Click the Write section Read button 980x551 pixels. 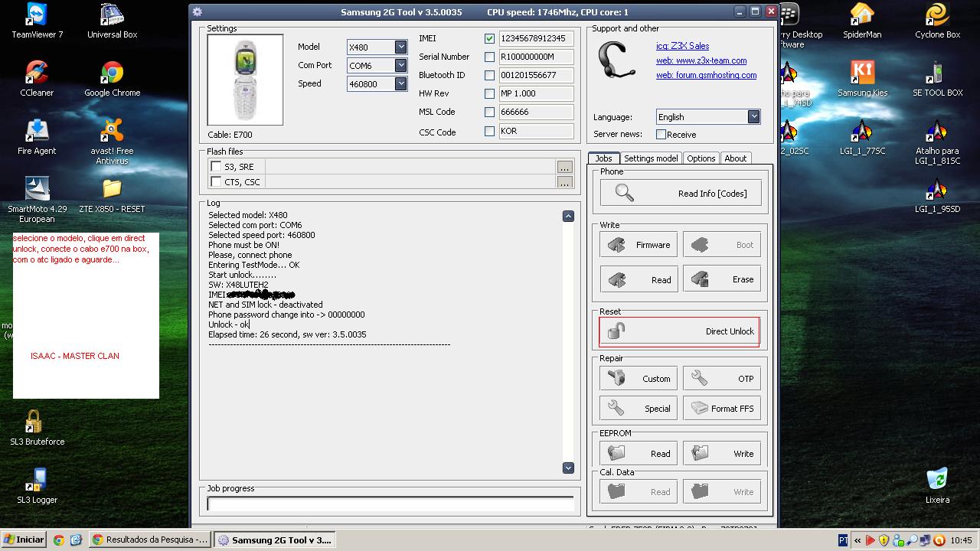639,279
